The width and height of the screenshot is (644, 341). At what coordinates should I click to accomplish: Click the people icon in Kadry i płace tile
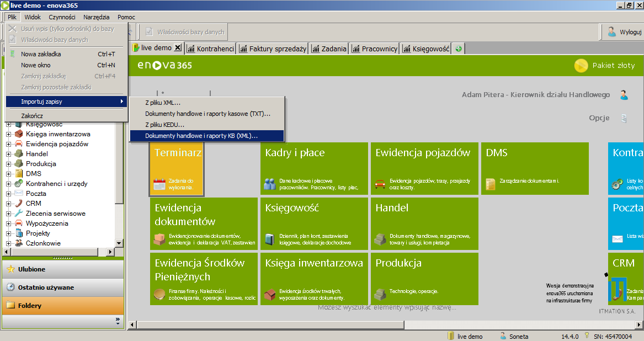point(270,184)
